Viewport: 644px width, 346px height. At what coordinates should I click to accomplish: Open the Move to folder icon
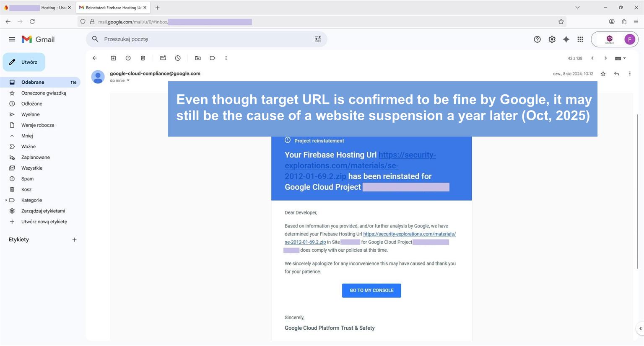(198, 58)
